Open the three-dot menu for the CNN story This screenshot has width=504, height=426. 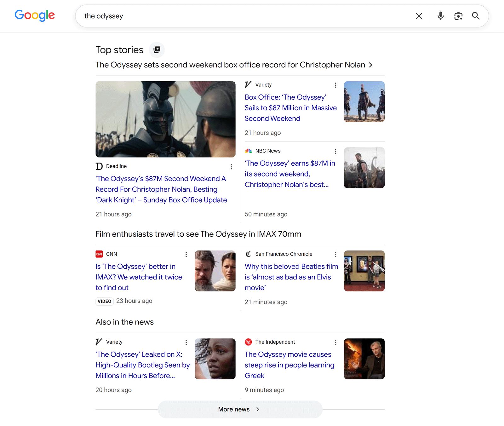pos(186,254)
